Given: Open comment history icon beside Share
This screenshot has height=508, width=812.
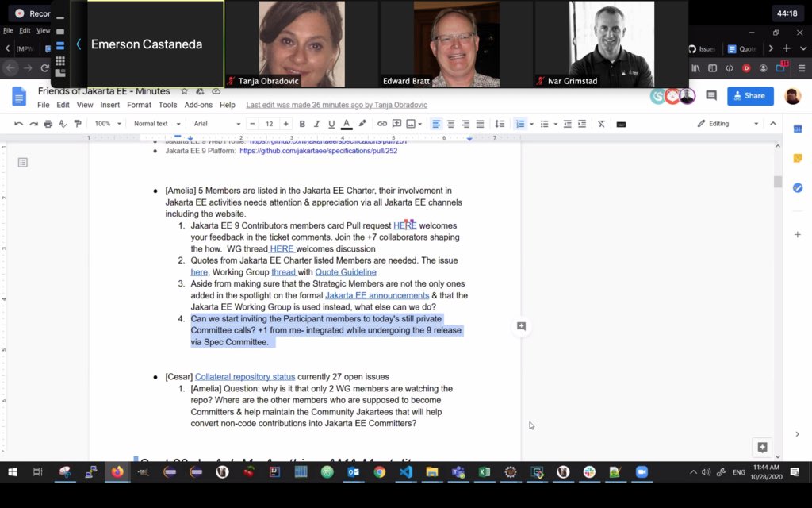Looking at the screenshot, I should pyautogui.click(x=711, y=95).
